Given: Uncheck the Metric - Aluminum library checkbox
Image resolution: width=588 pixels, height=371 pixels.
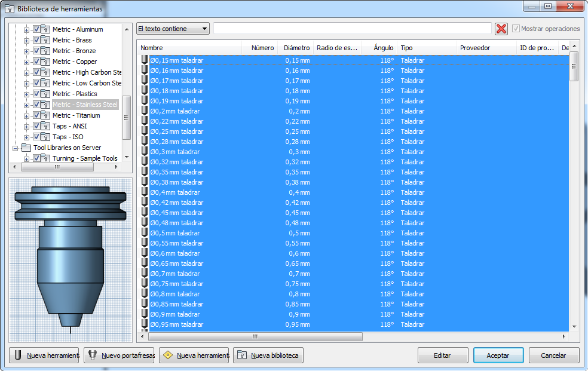Looking at the screenshot, I should coord(37,29).
